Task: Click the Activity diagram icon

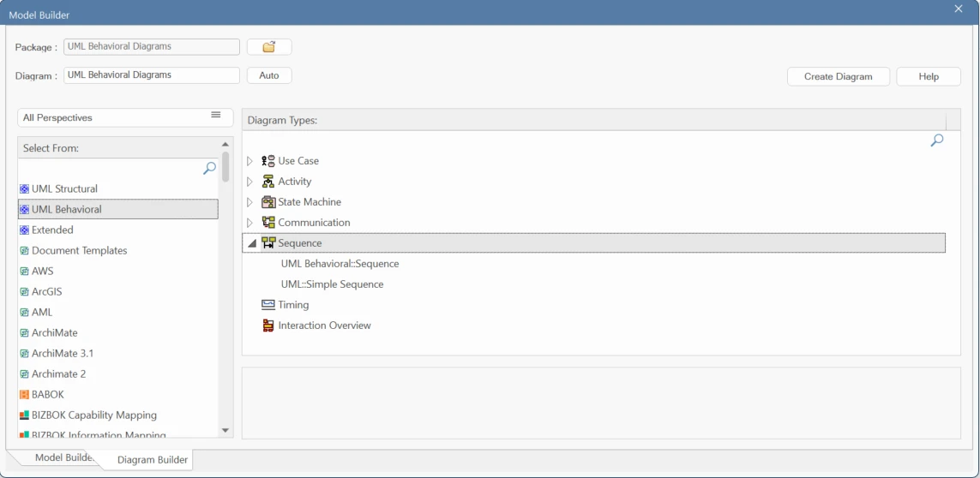Action: (268, 182)
